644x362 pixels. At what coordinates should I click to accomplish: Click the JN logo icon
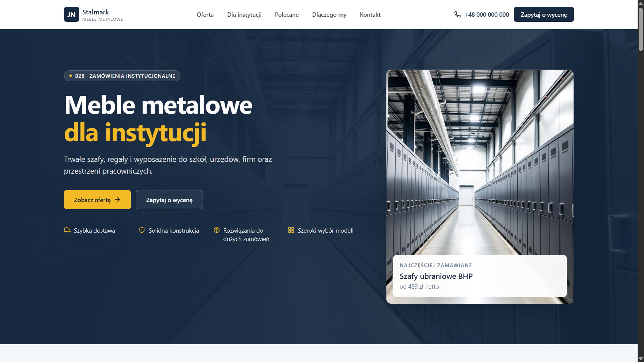[71, 14]
